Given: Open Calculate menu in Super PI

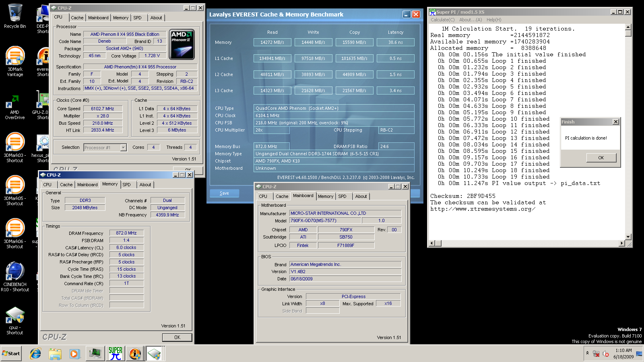Looking at the screenshot, I should pyautogui.click(x=442, y=20).
